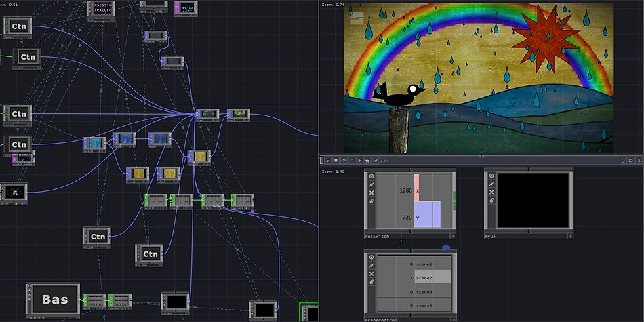The image size is (644, 322).
Task: Toggle the bypass X flag on myui
Action: click(x=491, y=193)
